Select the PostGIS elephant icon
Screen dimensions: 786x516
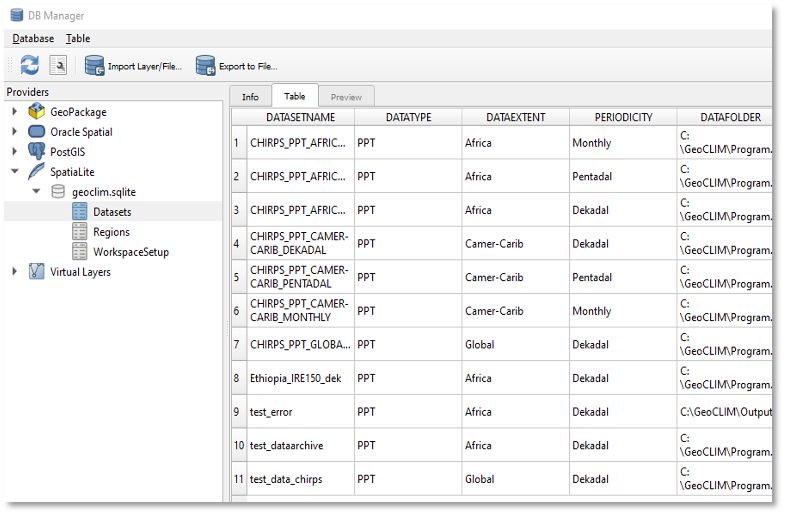(37, 152)
